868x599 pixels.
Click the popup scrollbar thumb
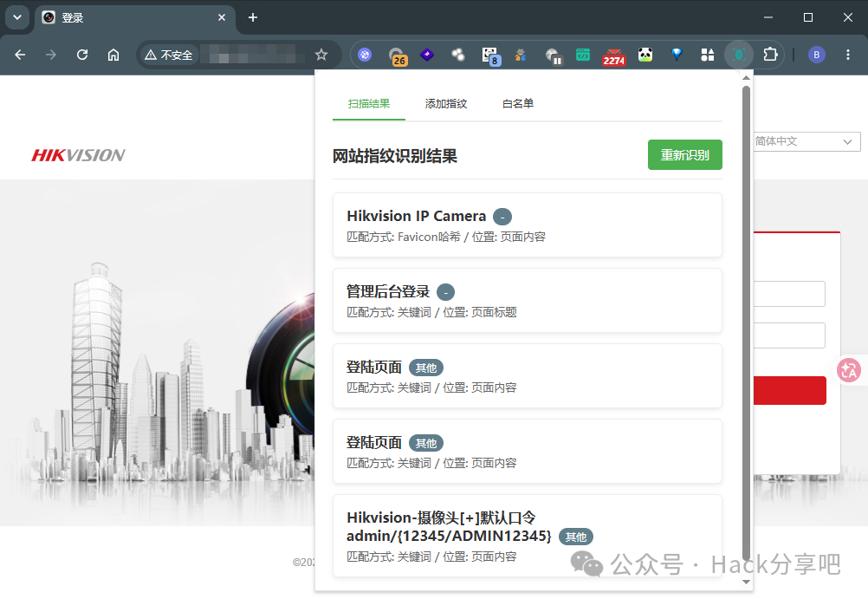746,324
